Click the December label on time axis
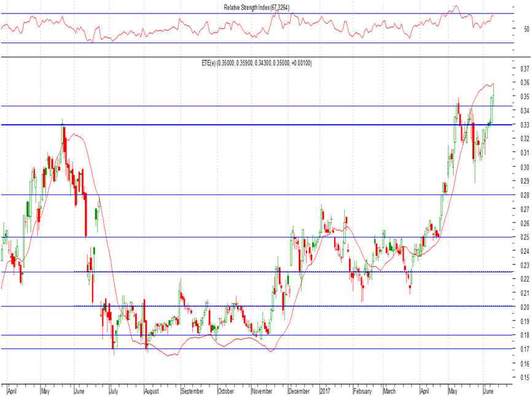 pyautogui.click(x=299, y=391)
